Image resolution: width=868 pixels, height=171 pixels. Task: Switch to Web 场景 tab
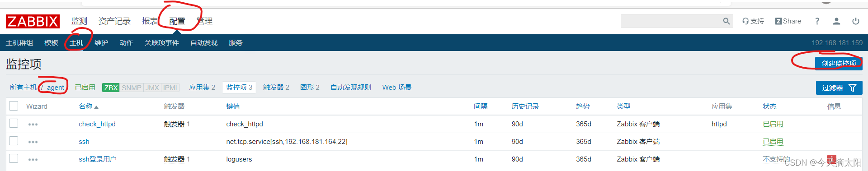(x=397, y=88)
